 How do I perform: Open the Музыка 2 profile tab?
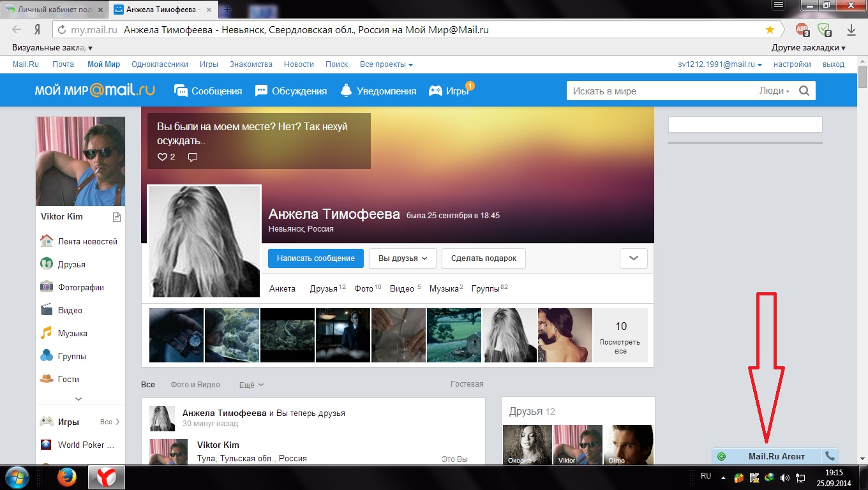pyautogui.click(x=446, y=288)
